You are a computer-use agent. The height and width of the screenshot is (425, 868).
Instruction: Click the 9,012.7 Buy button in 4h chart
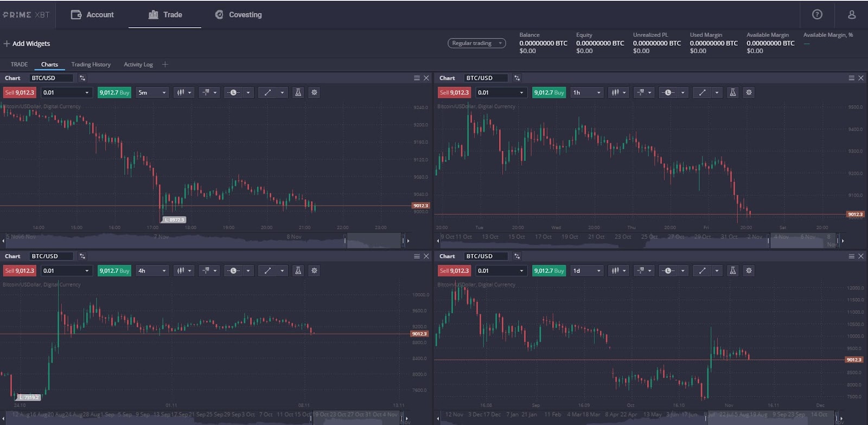[114, 271]
